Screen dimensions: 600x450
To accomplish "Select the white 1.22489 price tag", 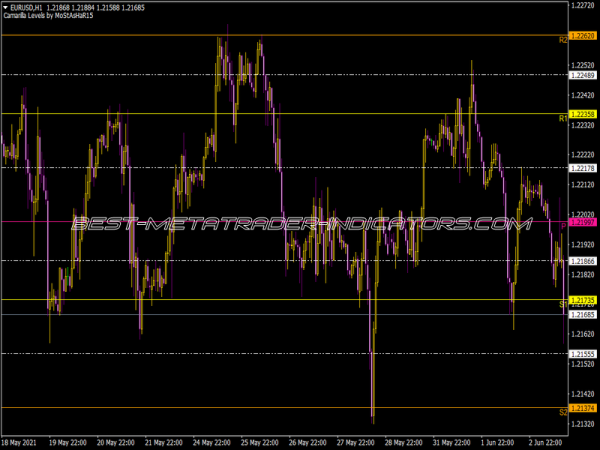I will tap(582, 75).
